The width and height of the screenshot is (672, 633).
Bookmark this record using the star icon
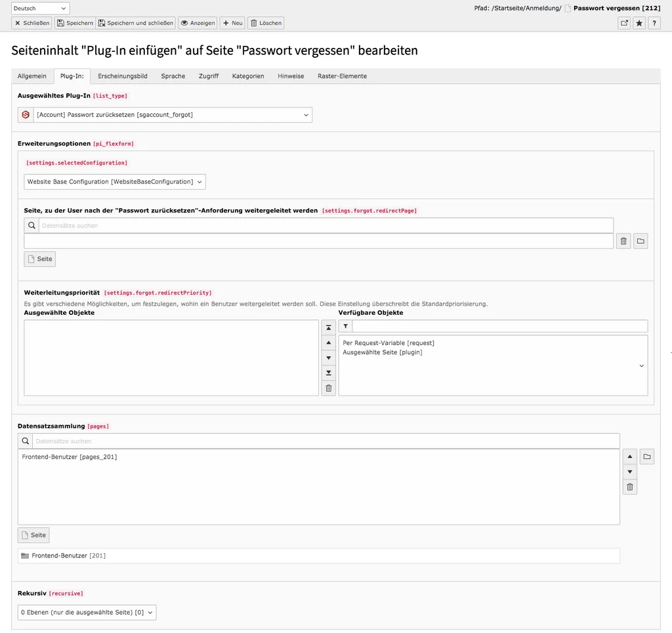pyautogui.click(x=639, y=22)
